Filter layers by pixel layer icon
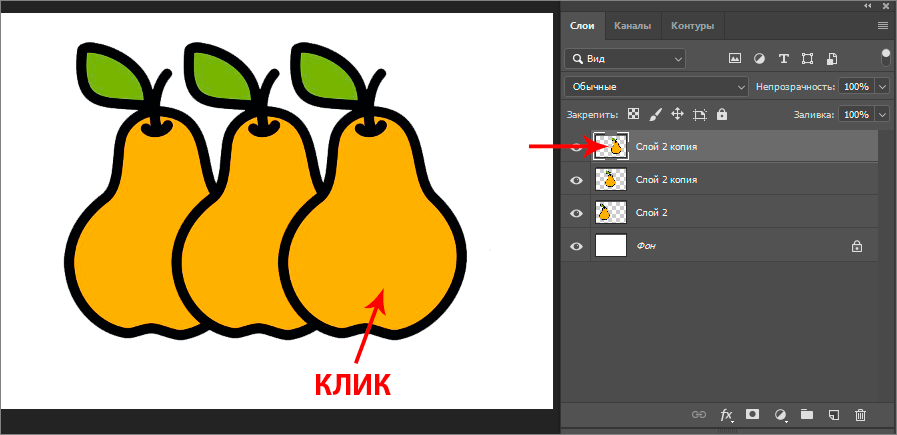897x435 pixels. tap(735, 58)
